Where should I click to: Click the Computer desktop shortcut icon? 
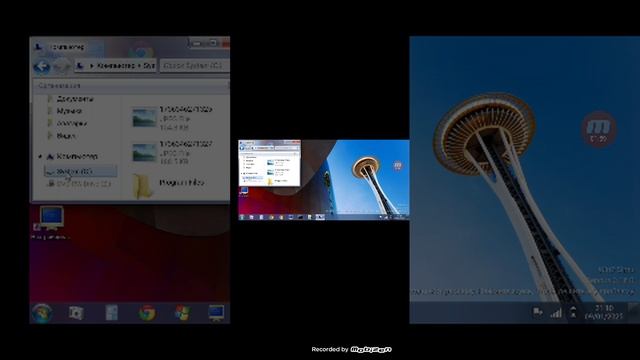51,218
